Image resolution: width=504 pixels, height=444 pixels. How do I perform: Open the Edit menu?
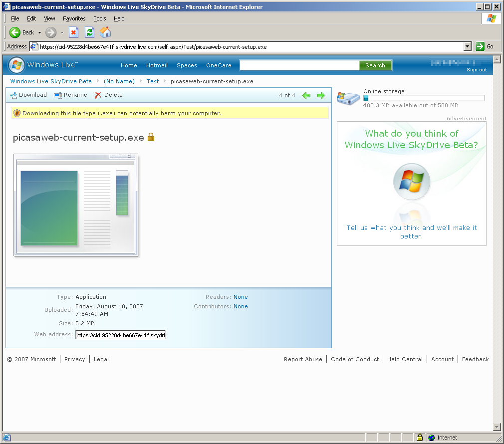(x=31, y=18)
